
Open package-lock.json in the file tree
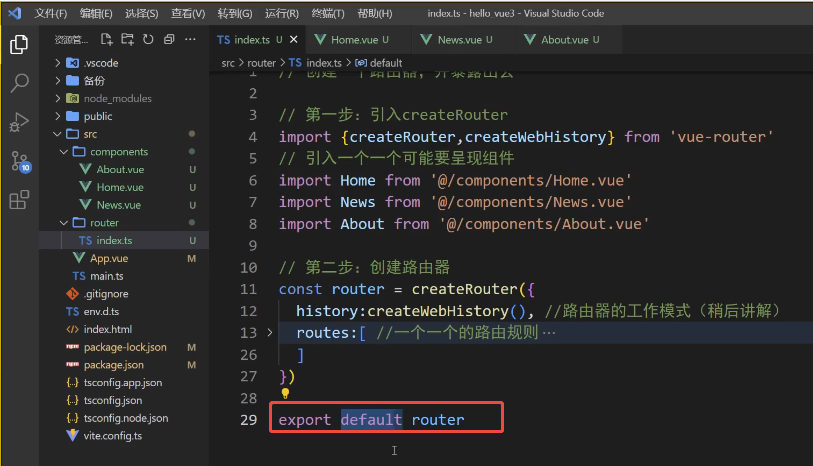pyautogui.click(x=125, y=347)
